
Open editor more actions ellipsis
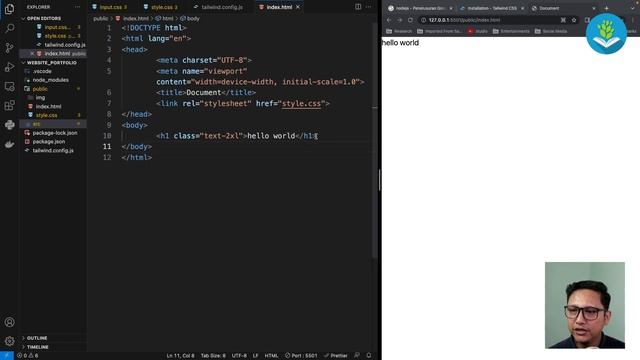pyautogui.click(x=369, y=7)
